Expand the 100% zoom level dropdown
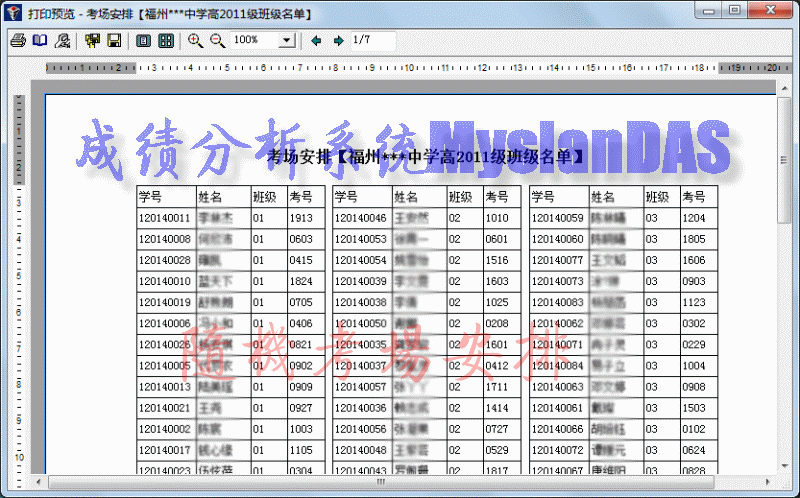 click(x=287, y=41)
